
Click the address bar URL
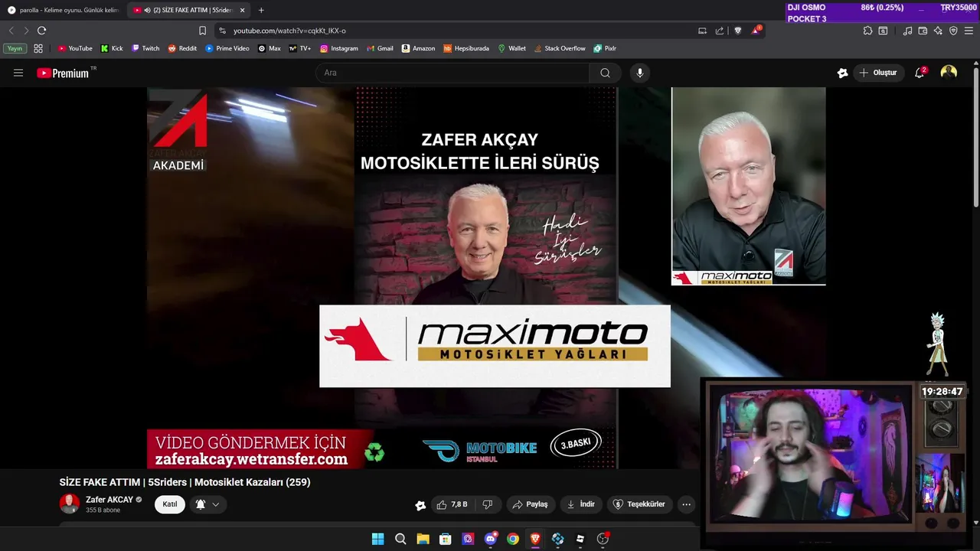pos(289,31)
